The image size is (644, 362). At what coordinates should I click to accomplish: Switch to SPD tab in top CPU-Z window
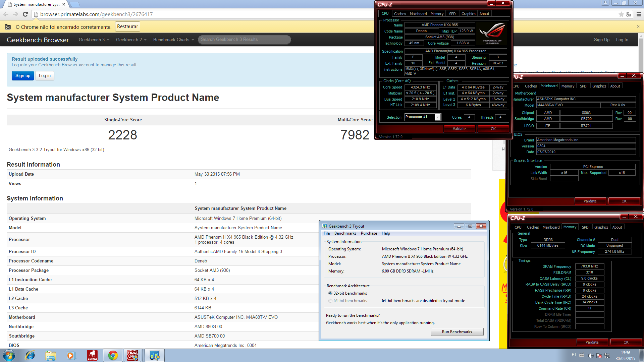(x=452, y=14)
